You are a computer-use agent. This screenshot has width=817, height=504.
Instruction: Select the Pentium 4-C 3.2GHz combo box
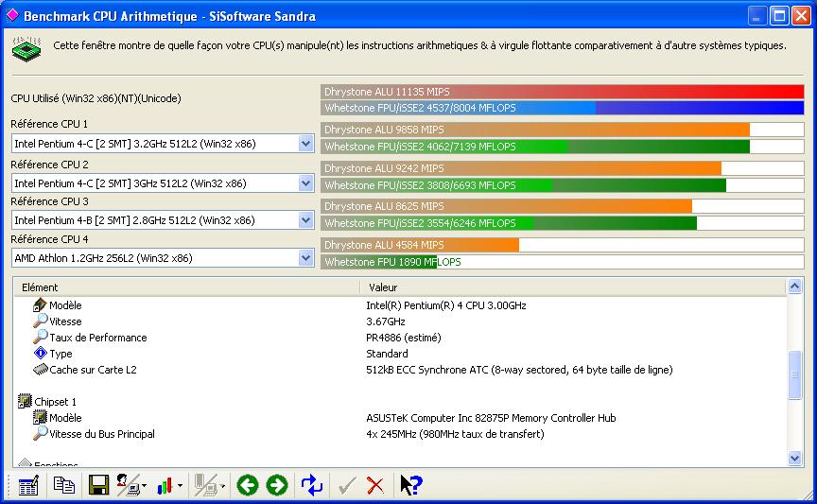[x=163, y=144]
